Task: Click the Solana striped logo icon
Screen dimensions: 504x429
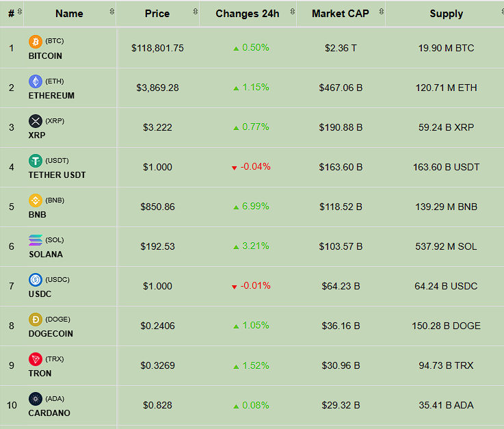Action: (36, 240)
